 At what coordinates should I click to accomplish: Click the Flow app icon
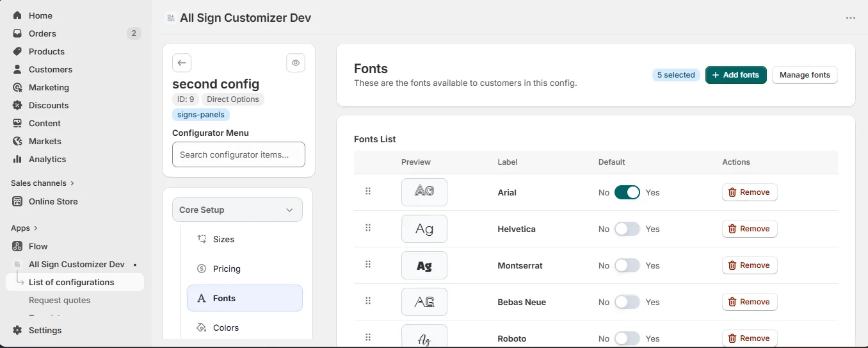tap(17, 246)
